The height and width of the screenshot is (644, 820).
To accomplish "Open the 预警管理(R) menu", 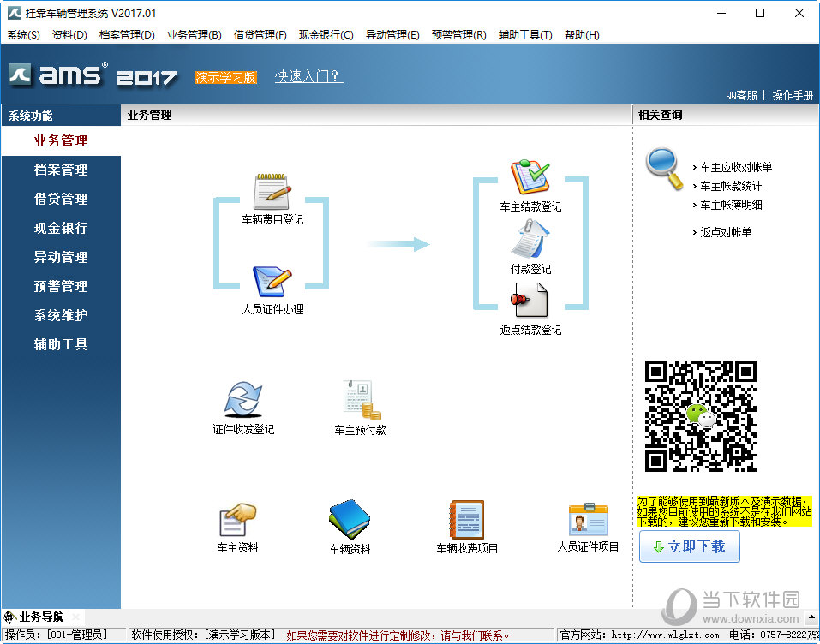I will tap(459, 35).
